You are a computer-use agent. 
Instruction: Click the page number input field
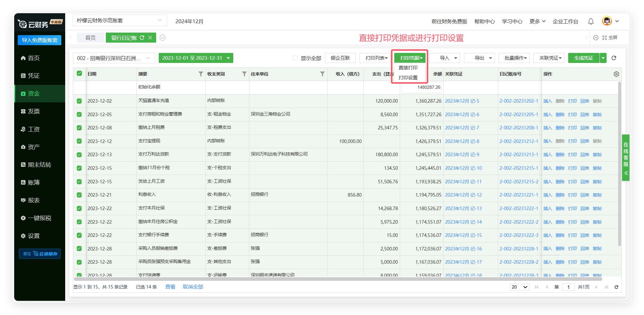tap(568, 287)
